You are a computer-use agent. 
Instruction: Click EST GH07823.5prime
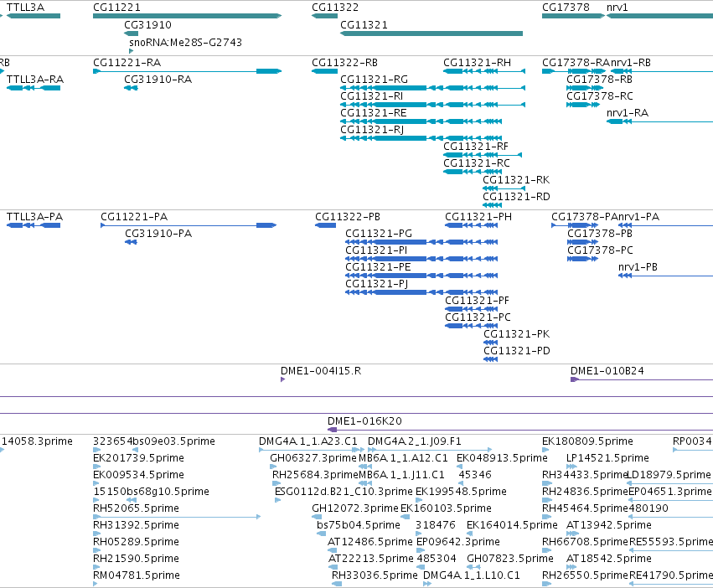[x=510, y=559]
